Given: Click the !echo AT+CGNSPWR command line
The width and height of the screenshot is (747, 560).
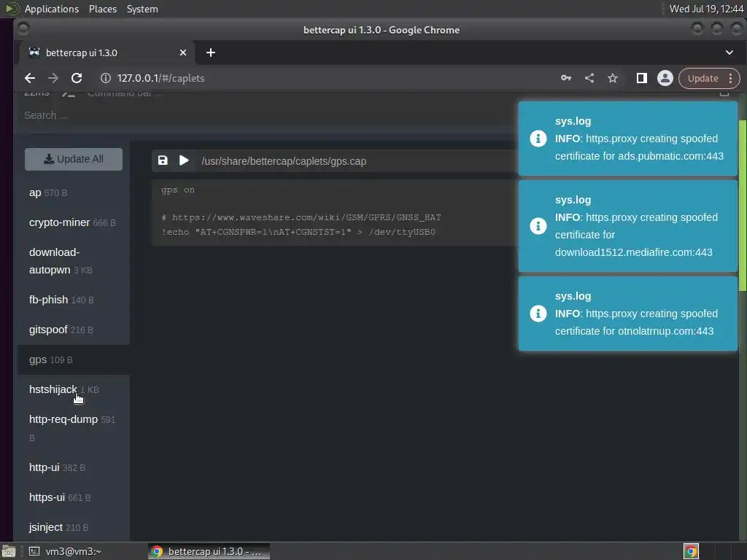Looking at the screenshot, I should (298, 233).
